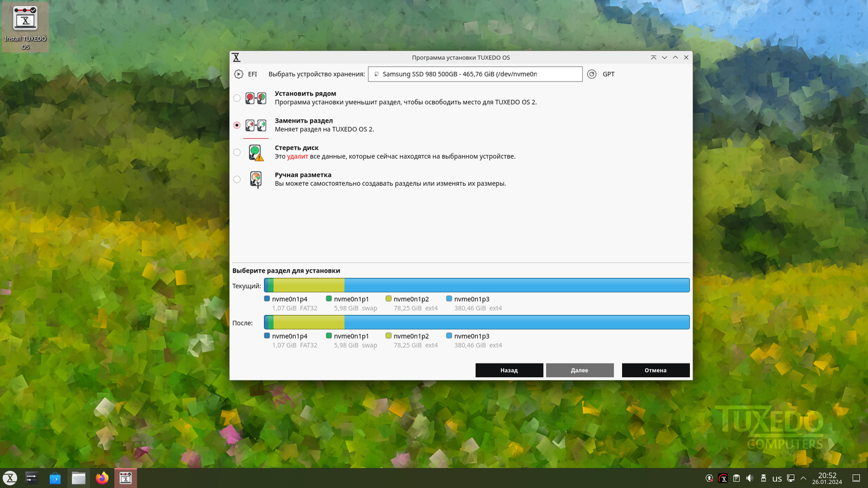
Task: Click 'nvme0n1p3' label in the 'Текущий' legend
Action: pos(472,299)
